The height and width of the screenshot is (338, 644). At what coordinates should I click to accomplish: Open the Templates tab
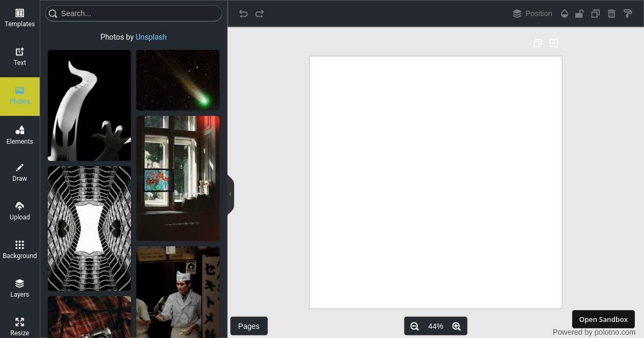20,18
